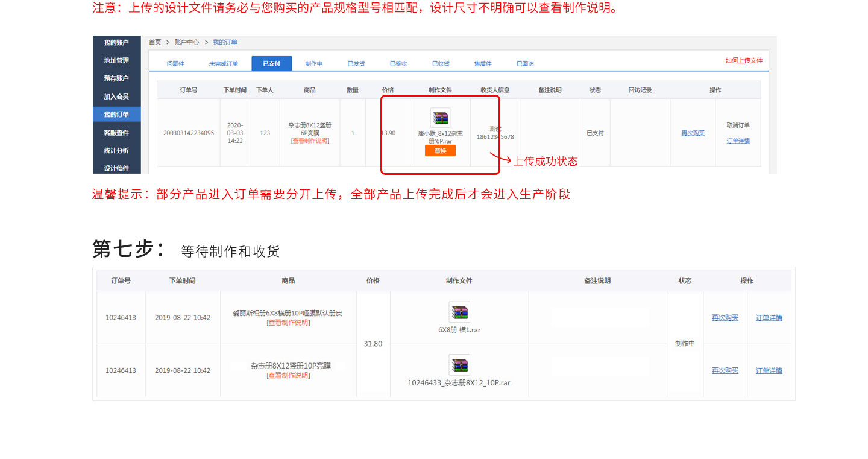Switch to the 售后件 tab
This screenshot has width=868, height=459.
483,63
